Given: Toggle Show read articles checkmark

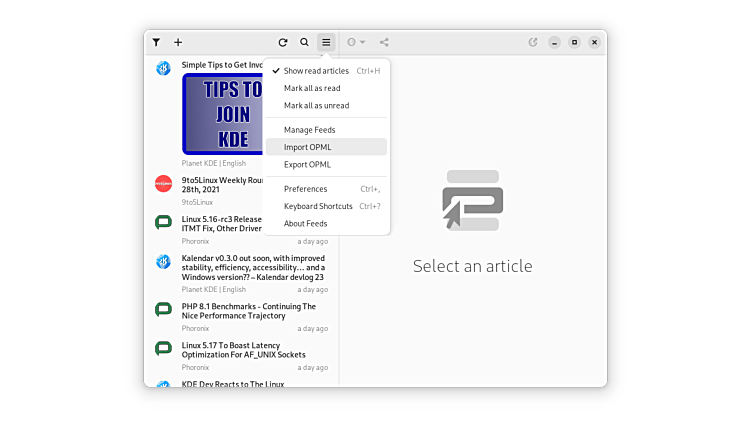Looking at the screenshot, I should pyautogui.click(x=276, y=71).
